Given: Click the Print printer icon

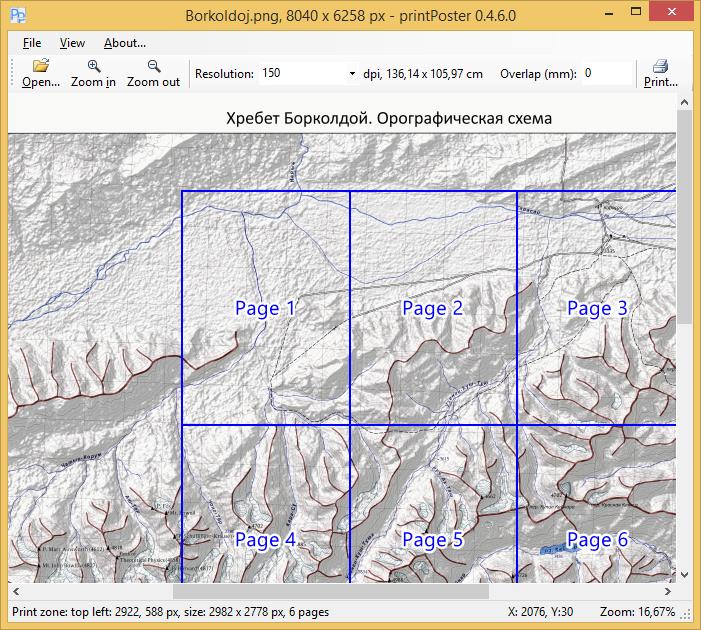Looking at the screenshot, I should (x=660, y=66).
